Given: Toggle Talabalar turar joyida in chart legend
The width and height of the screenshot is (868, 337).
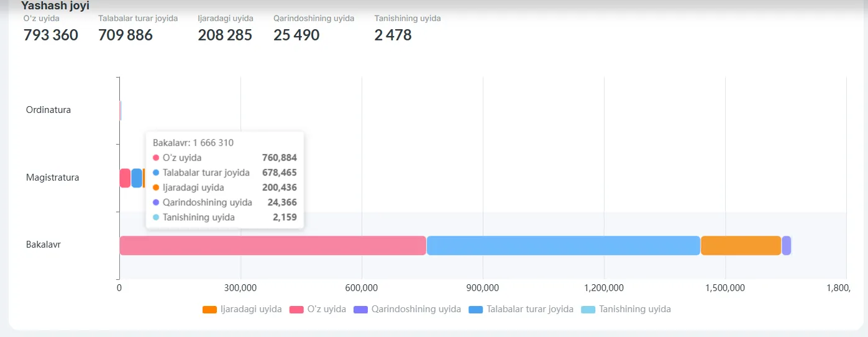Looking at the screenshot, I should (x=521, y=309).
